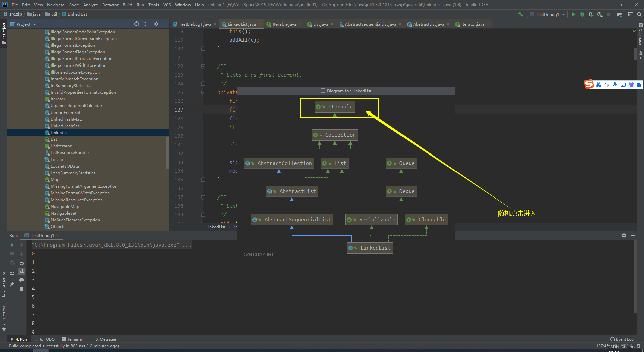Click the Sogou soft keyboard icon
Screen dimensions: 644x352
[623, 85]
